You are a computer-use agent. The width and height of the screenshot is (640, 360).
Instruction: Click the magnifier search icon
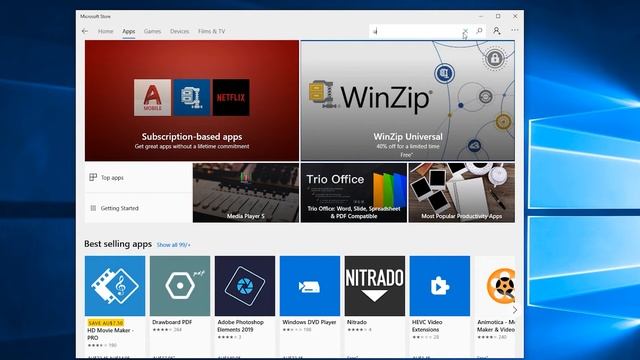tap(480, 31)
